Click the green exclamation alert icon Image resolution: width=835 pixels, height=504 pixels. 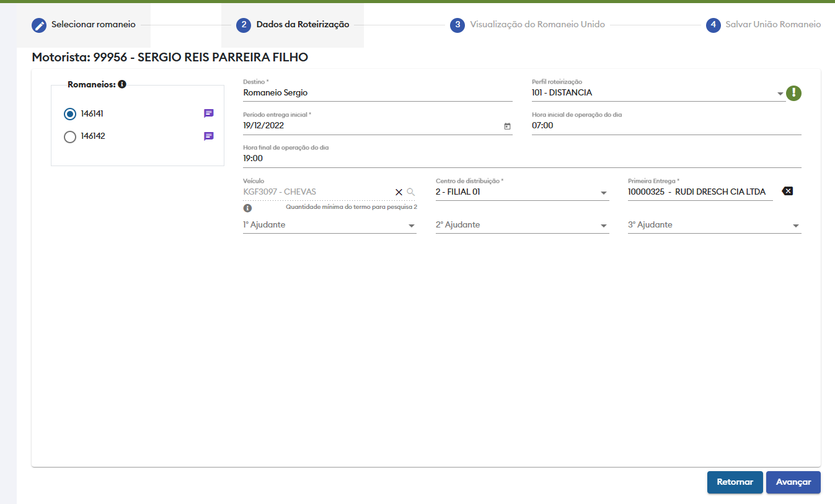[794, 93]
